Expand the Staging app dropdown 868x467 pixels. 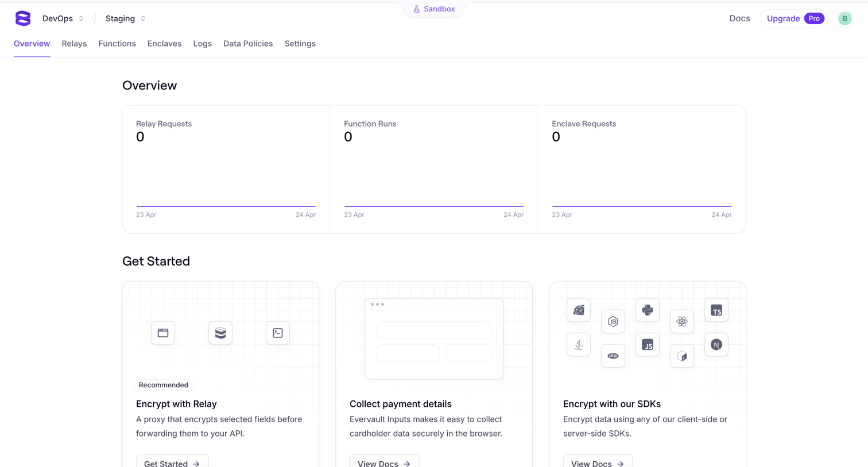(126, 18)
